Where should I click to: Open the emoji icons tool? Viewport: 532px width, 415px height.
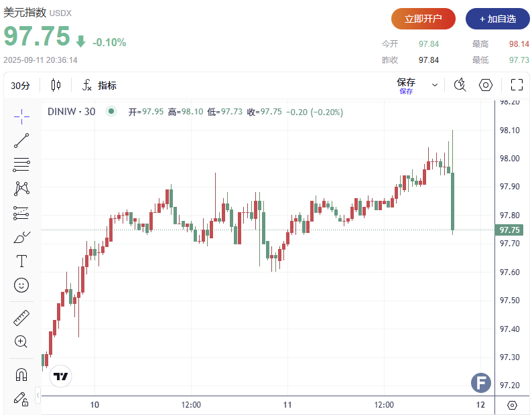[x=21, y=285]
